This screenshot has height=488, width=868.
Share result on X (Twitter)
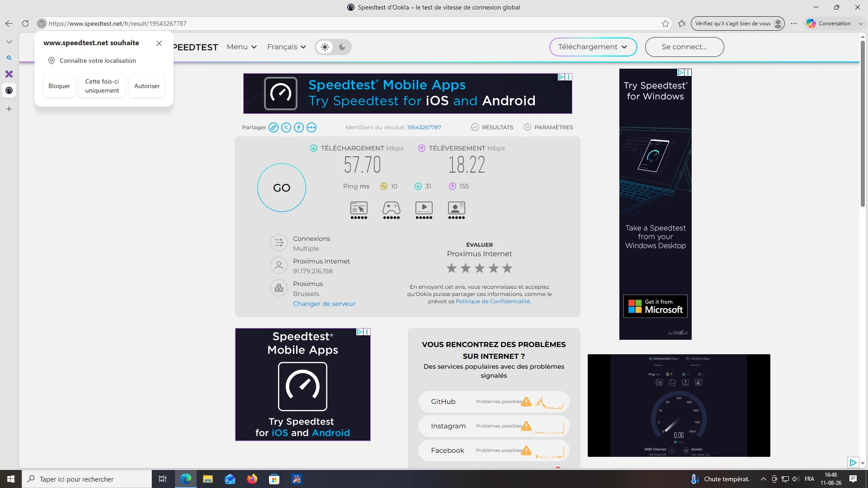pos(286,127)
